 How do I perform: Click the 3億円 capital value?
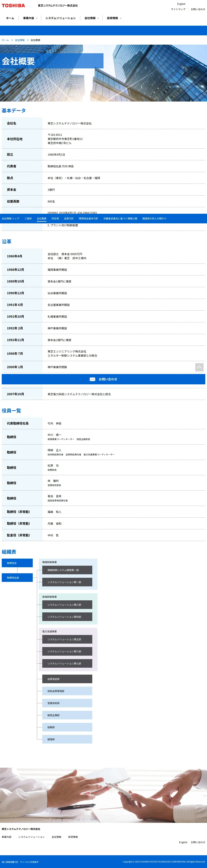tap(51, 190)
